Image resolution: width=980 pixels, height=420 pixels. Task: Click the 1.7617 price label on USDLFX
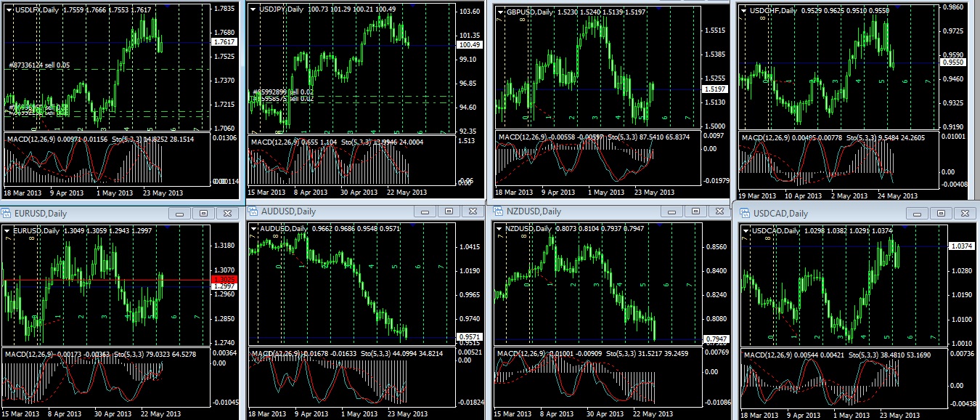pos(225,43)
